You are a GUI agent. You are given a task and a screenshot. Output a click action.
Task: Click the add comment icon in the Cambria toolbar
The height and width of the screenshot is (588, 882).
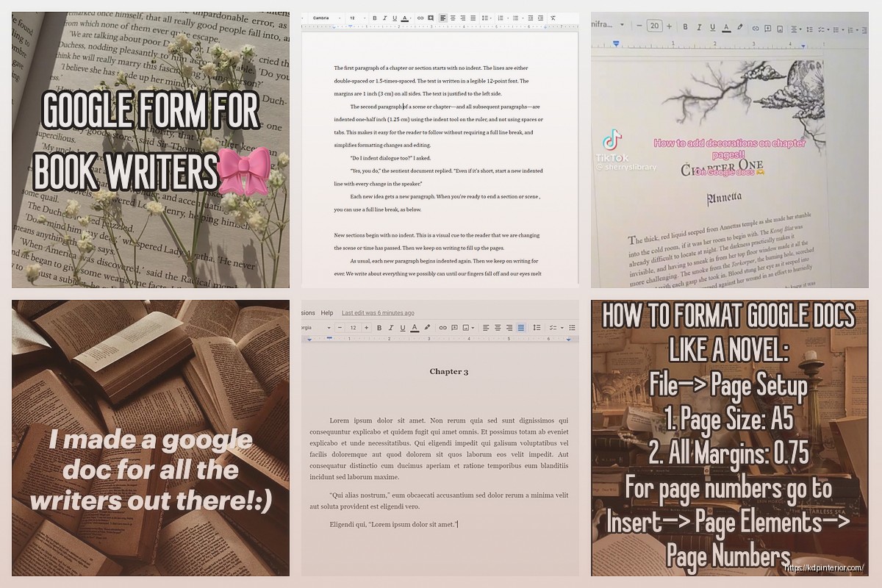431,18
